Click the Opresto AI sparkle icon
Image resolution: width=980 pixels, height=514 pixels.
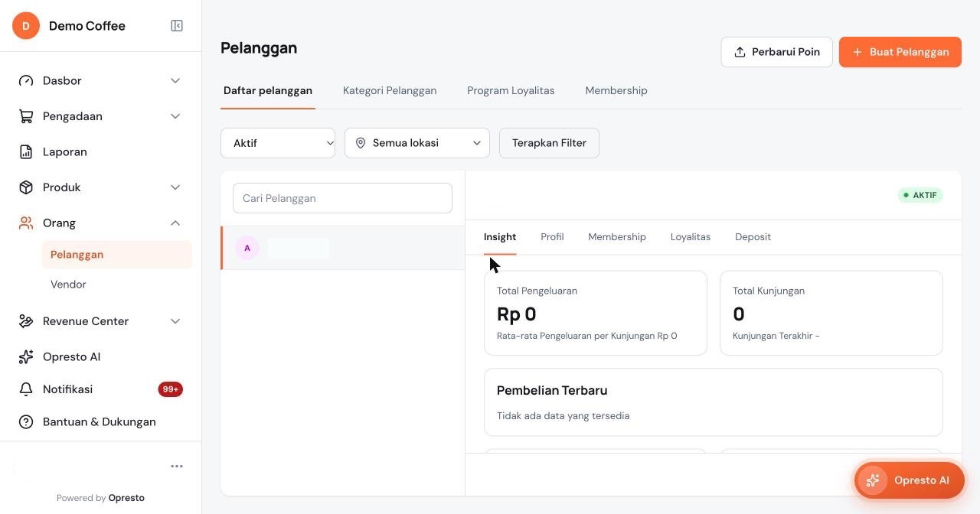pos(26,357)
